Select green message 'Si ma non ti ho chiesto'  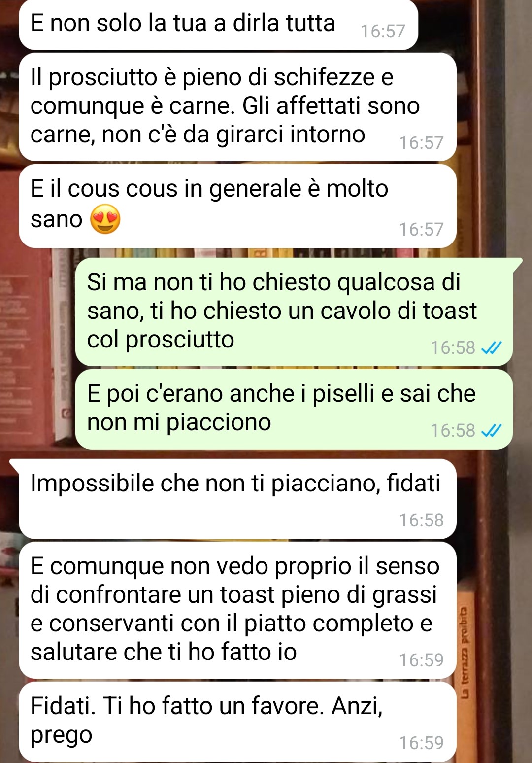click(295, 312)
